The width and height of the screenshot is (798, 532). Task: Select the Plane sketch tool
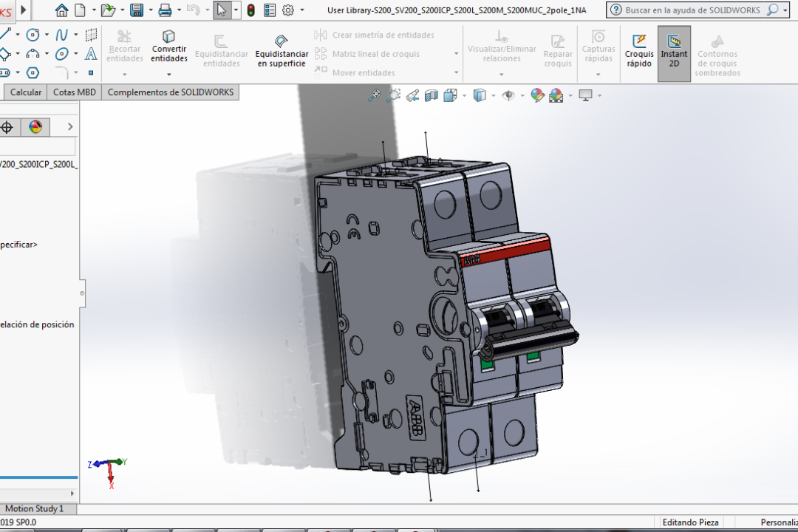[x=91, y=35]
